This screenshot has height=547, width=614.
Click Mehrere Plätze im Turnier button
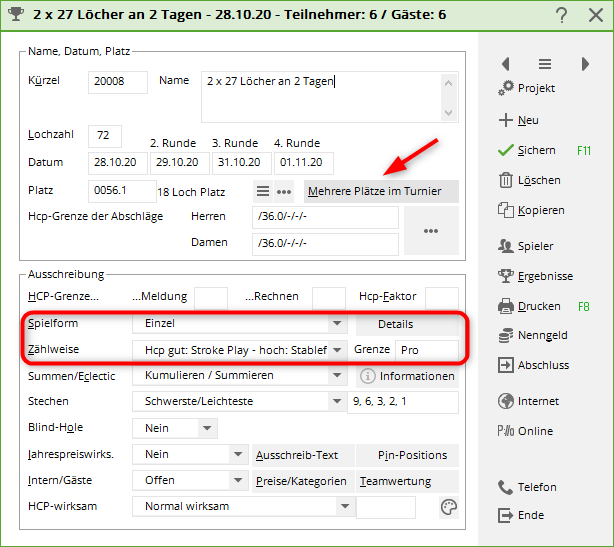point(381,191)
